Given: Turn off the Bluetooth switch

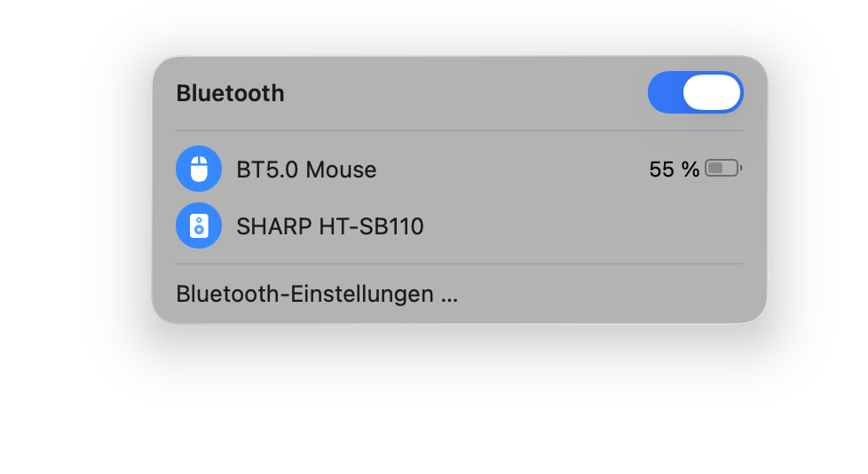Looking at the screenshot, I should point(695,92).
